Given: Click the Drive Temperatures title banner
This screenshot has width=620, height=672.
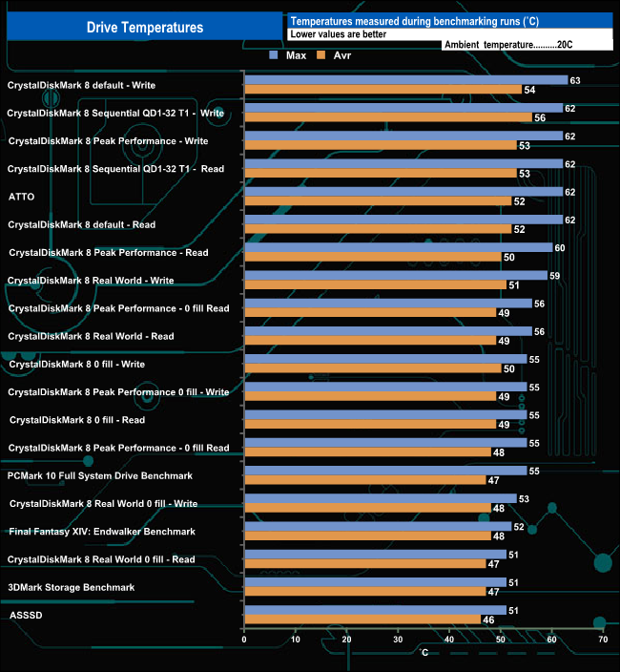Looking at the screenshot, I should click(x=145, y=27).
